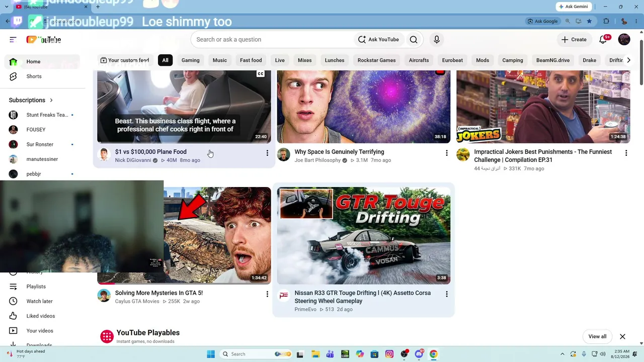Show hidden system tray icons
Screen dimensions: 644x362
(562, 354)
